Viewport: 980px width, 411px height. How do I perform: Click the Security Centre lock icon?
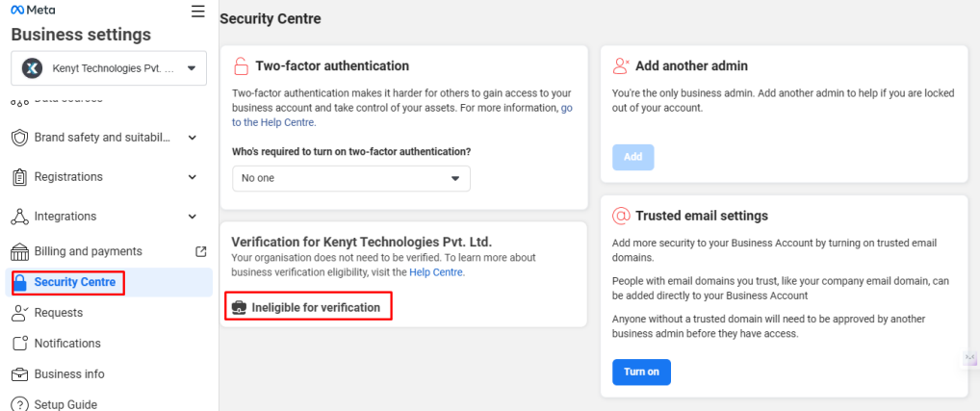(x=20, y=282)
